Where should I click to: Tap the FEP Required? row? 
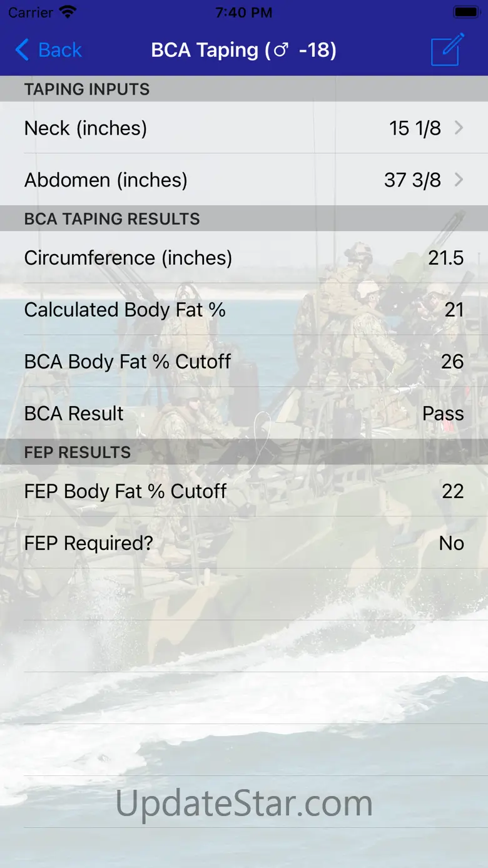click(244, 543)
